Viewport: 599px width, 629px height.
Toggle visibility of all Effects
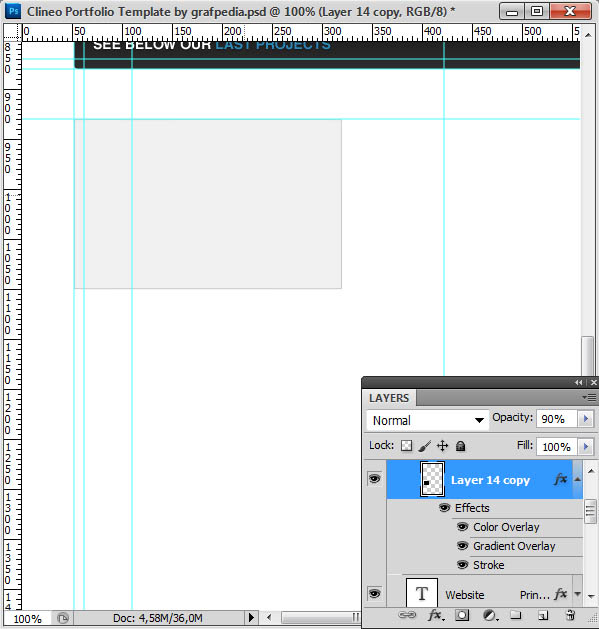(444, 508)
